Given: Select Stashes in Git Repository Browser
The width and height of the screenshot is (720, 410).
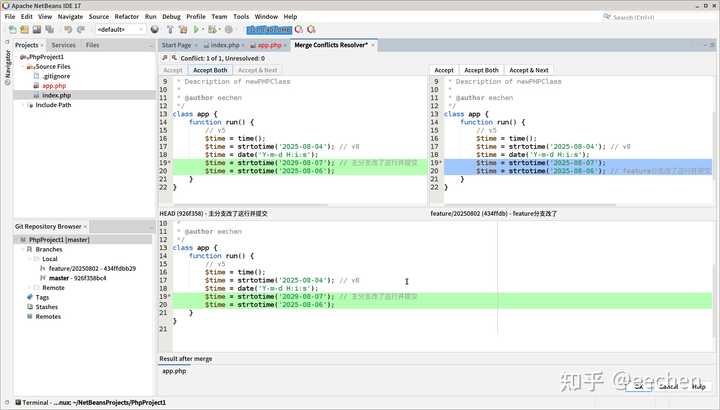Looking at the screenshot, I should [47, 307].
